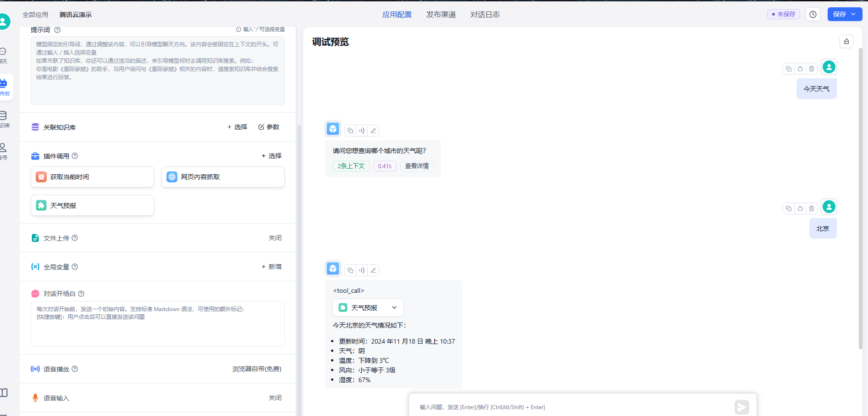Copy the reply asking which city

coord(350,131)
